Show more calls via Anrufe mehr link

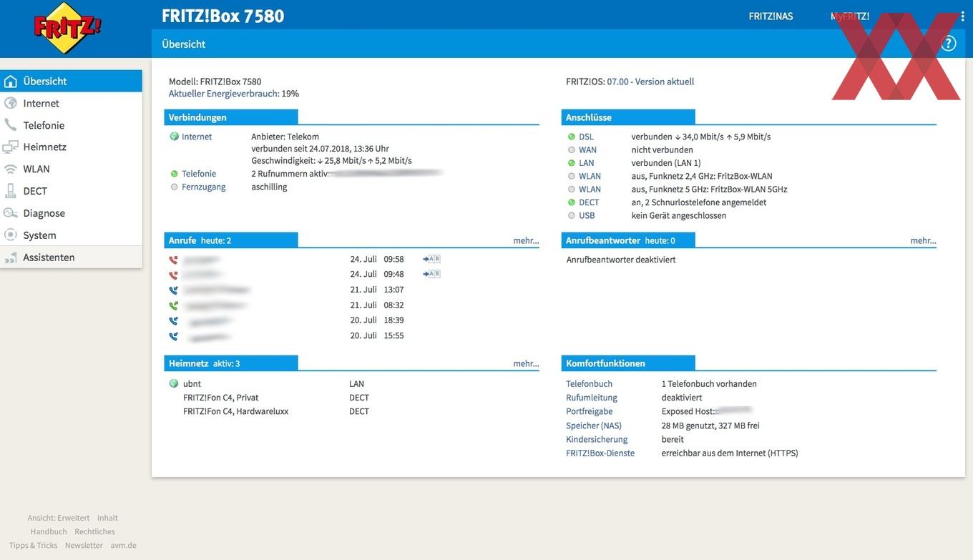(x=526, y=240)
